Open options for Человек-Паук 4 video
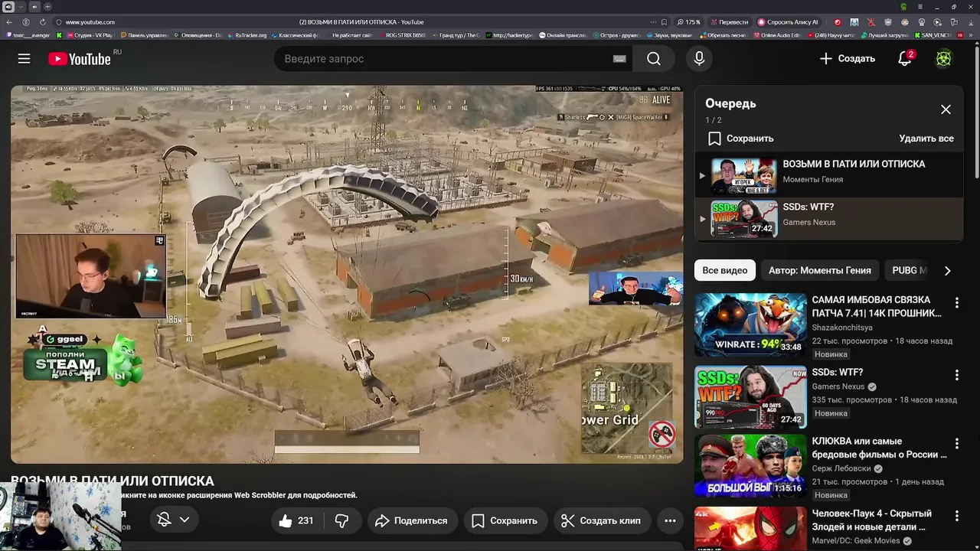The width and height of the screenshot is (980, 551). [x=956, y=516]
